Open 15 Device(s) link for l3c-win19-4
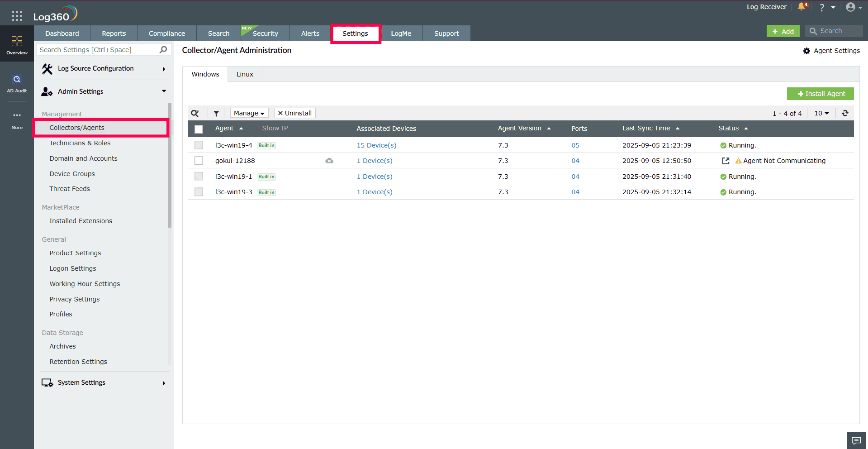This screenshot has width=868, height=449. tap(376, 145)
